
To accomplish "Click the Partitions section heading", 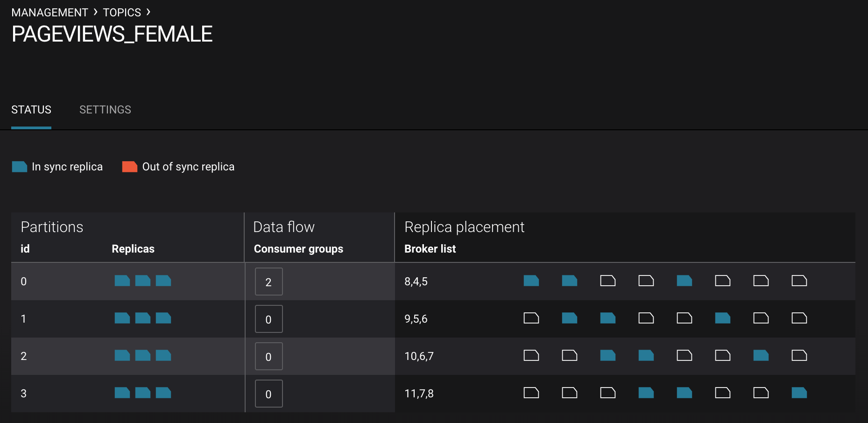I will (x=52, y=227).
